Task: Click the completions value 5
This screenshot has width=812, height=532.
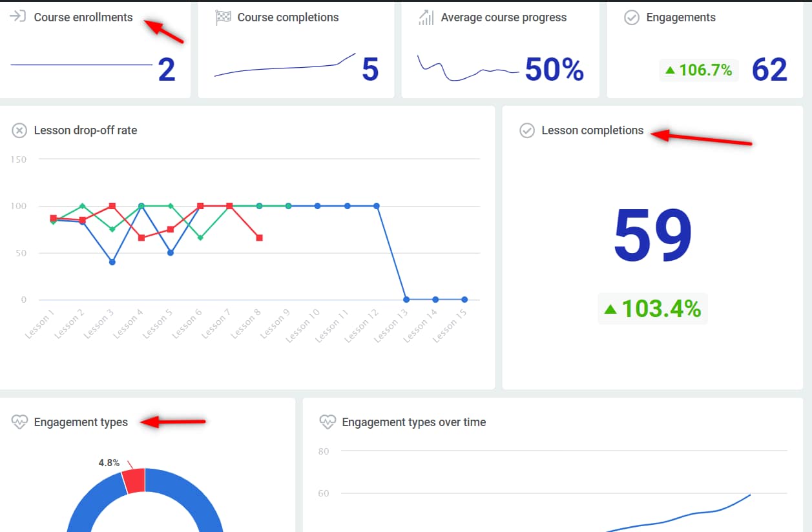Action: point(370,70)
